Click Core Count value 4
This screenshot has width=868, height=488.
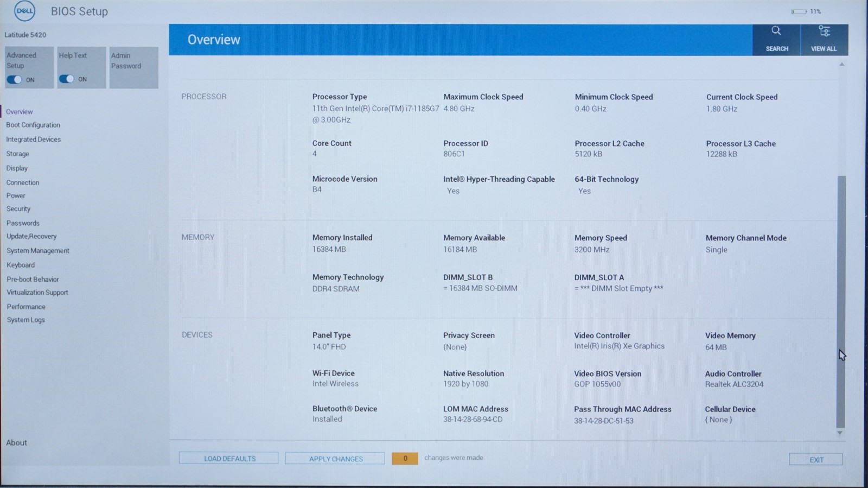[x=315, y=154]
